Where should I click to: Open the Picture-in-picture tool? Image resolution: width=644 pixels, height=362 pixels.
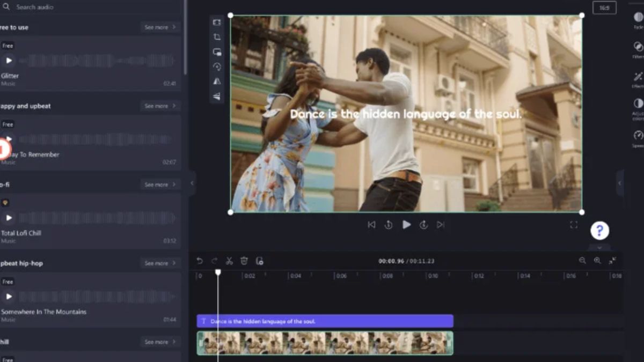216,51
